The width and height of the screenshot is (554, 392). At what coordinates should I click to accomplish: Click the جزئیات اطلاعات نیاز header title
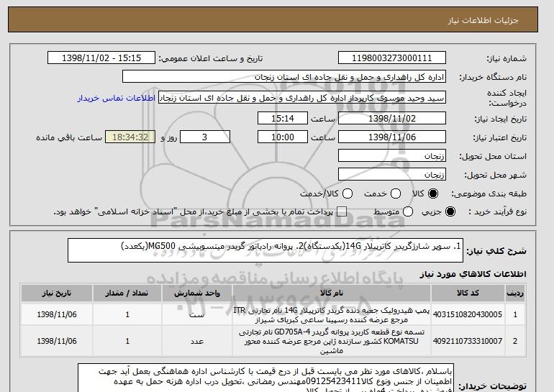(483, 20)
